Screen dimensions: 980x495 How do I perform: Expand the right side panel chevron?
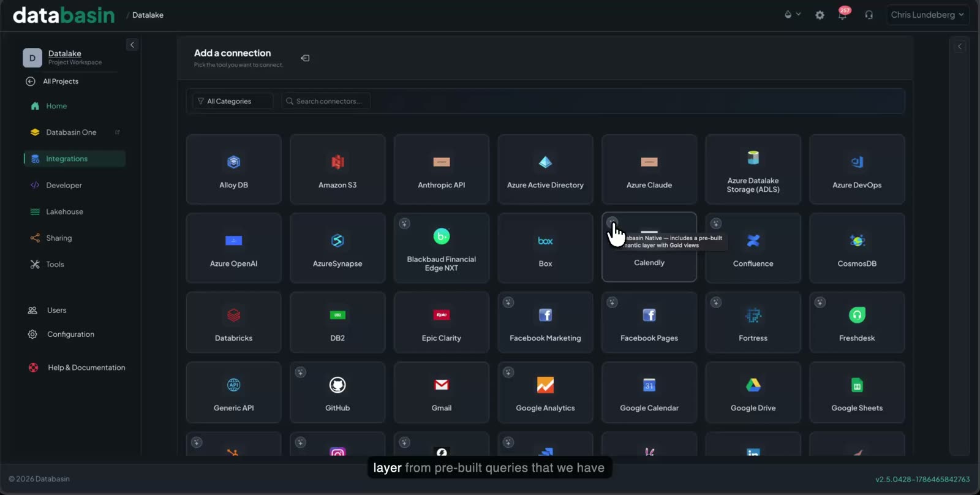tap(960, 46)
